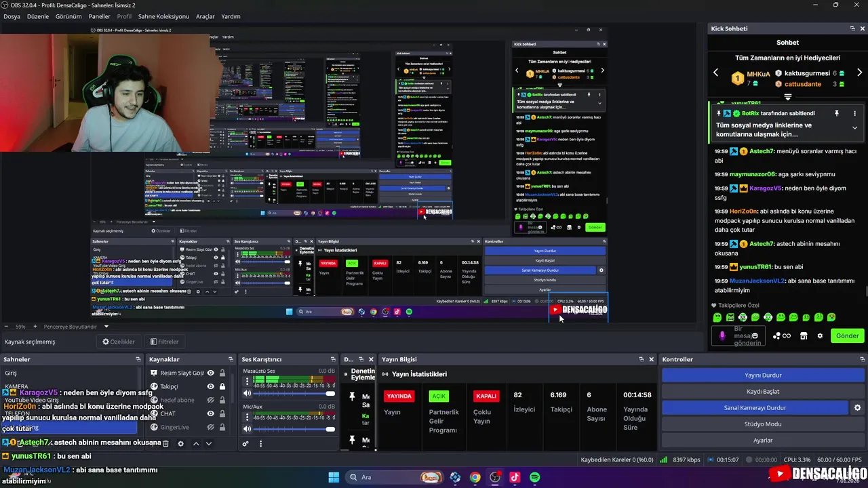This screenshot has width=868, height=488.
Task: Adjust the Mic/Aux volume slider
Action: [295, 429]
